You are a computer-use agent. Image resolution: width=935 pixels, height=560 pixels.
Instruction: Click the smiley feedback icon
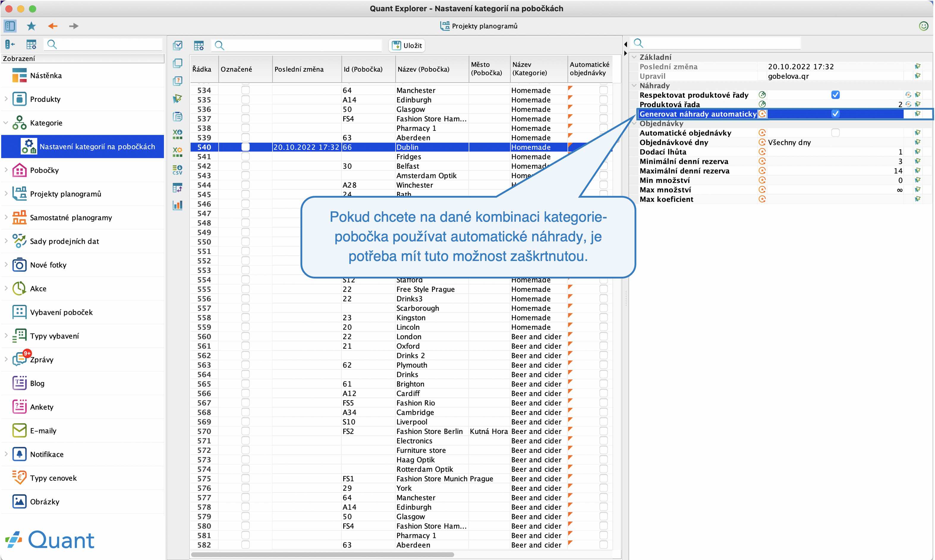click(923, 26)
